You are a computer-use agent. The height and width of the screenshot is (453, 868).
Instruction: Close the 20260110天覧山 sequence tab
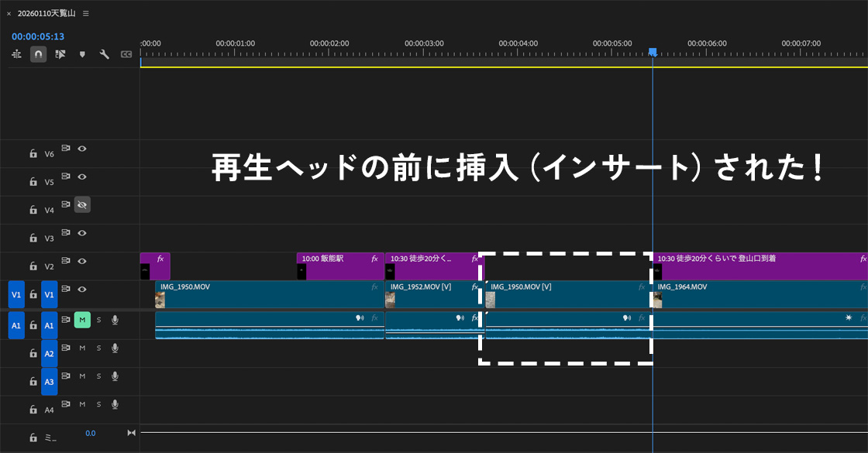tap(9, 14)
